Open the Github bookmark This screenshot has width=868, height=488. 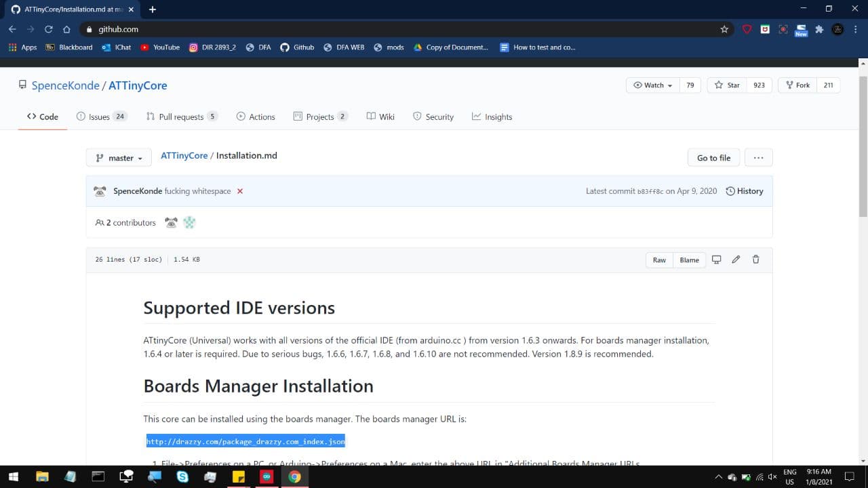coord(297,47)
